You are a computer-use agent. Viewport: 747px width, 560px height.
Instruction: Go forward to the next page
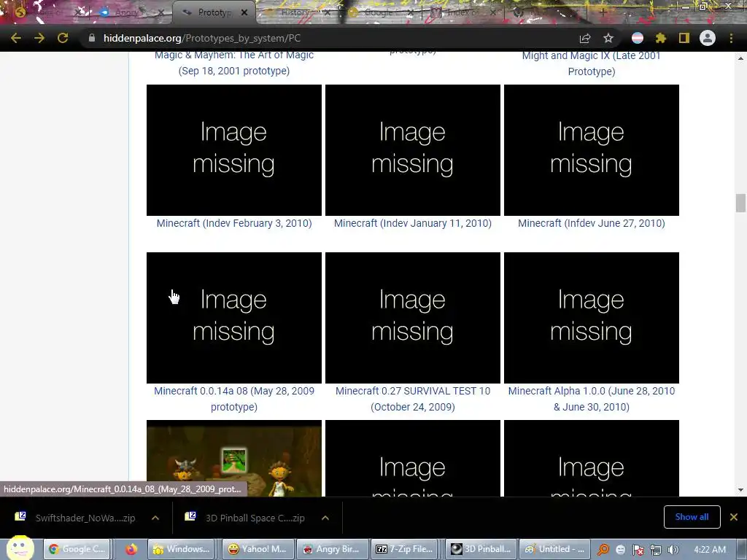pos(39,38)
